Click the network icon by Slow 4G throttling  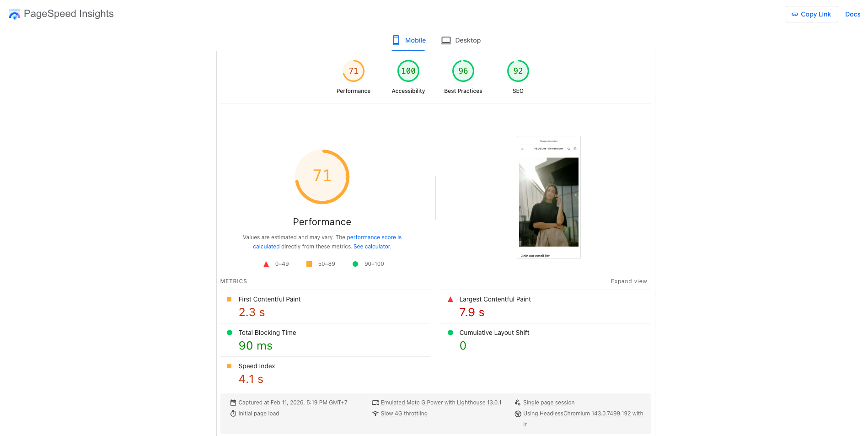(x=375, y=414)
